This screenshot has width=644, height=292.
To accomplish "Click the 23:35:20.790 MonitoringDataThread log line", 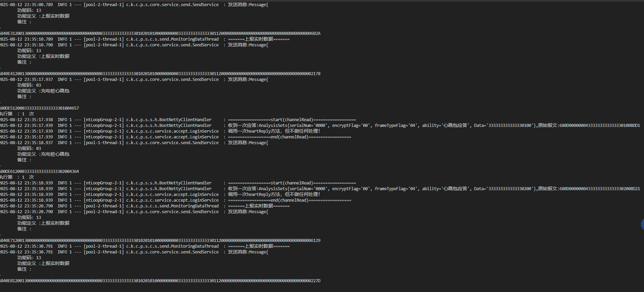I will [145, 206].
